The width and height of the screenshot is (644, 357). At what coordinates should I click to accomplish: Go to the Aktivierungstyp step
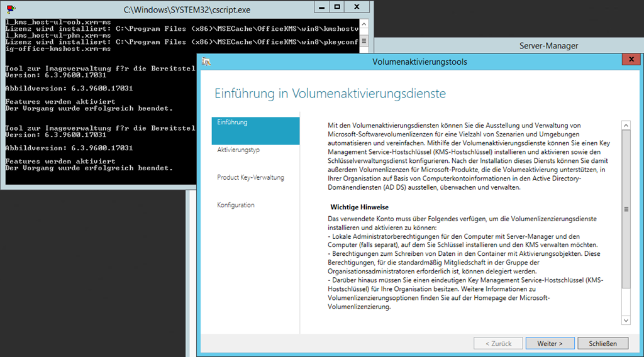pos(238,150)
